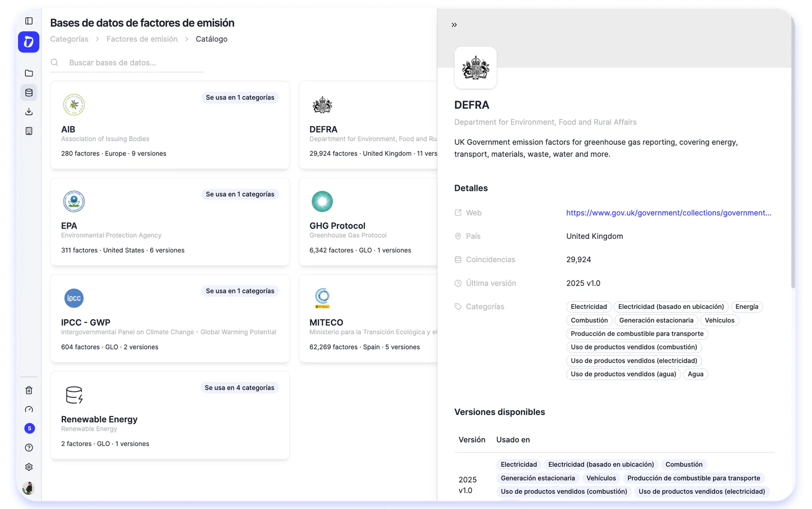Click the ipcc logo icon
Screen dimensions: 812x509
pyautogui.click(x=74, y=298)
